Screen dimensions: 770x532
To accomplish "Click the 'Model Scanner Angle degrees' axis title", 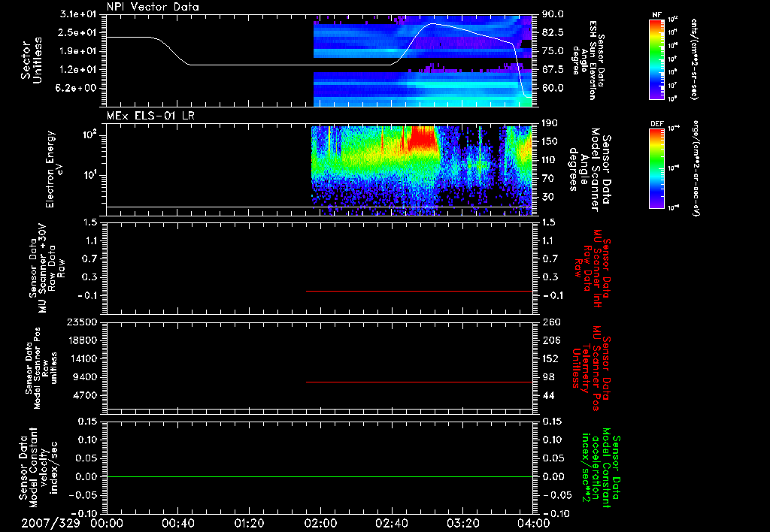I will (590, 170).
